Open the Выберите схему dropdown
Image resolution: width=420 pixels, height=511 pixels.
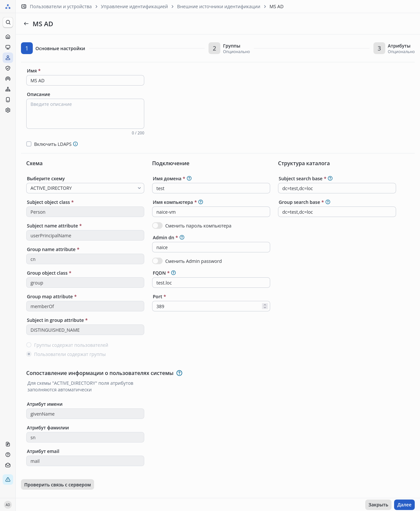point(85,188)
